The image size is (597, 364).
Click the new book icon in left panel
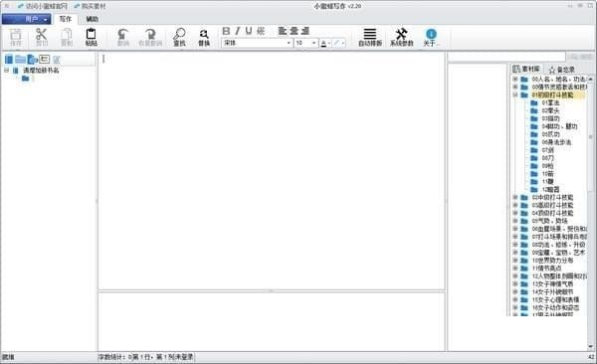[x=8, y=59]
